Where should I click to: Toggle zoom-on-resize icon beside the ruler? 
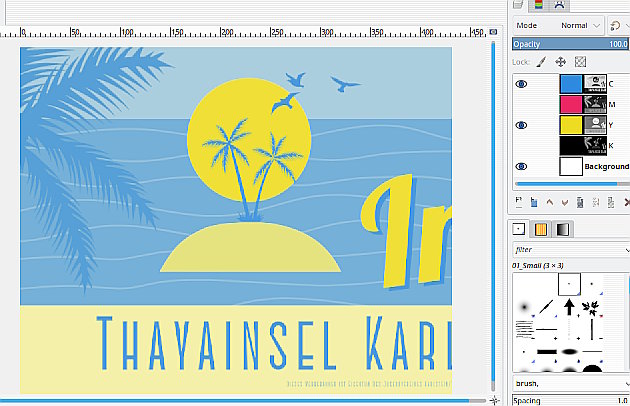pyautogui.click(x=493, y=32)
